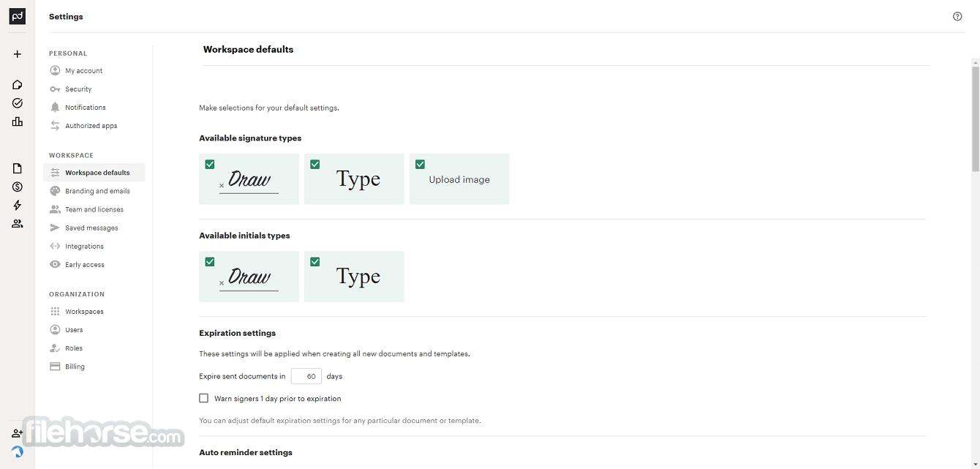
Task: Click the plus create new icon
Action: point(18,54)
